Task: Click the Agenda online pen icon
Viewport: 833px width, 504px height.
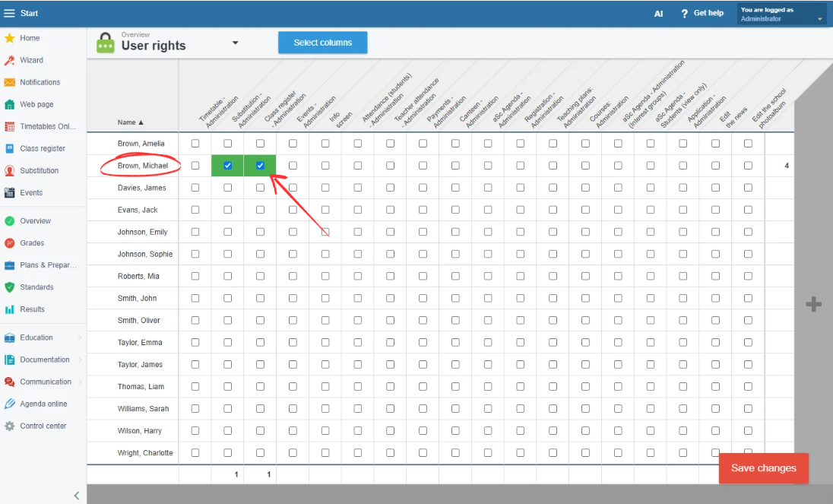Action: pyautogui.click(x=10, y=404)
